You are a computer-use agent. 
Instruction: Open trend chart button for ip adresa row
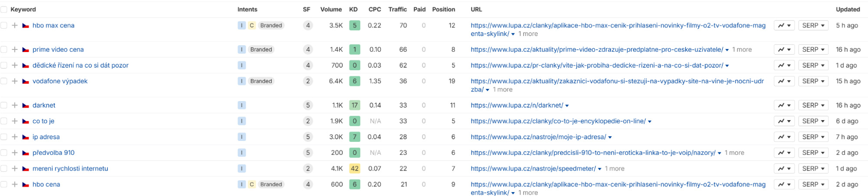[784, 137]
